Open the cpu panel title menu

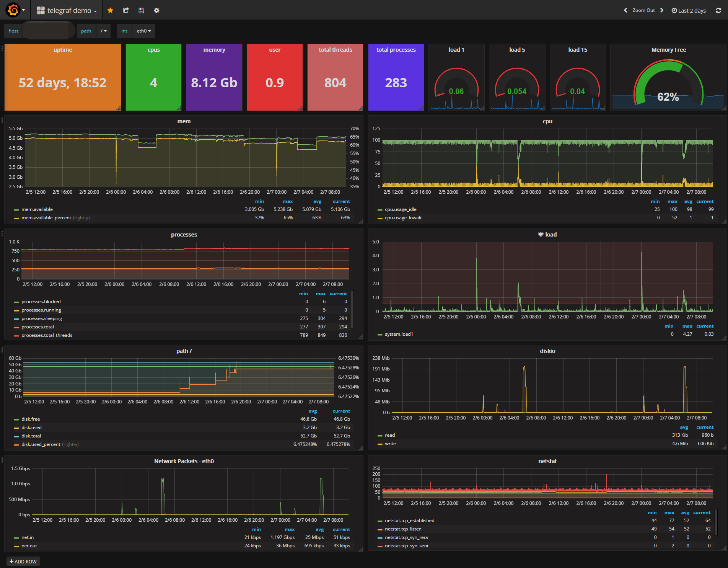[547, 121]
